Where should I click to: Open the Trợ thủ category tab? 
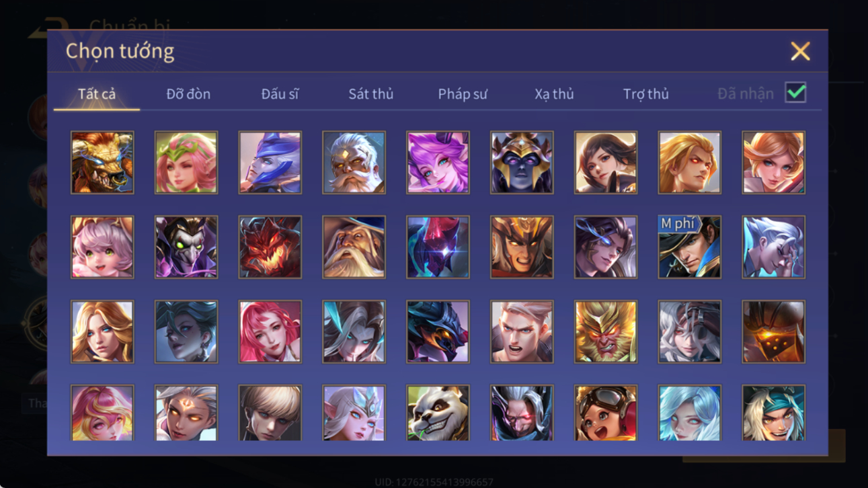[645, 94]
